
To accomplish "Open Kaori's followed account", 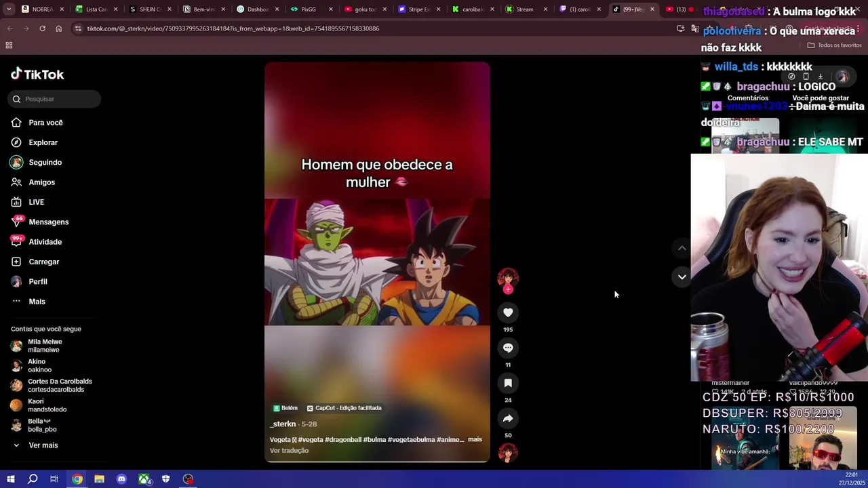I will point(47,405).
